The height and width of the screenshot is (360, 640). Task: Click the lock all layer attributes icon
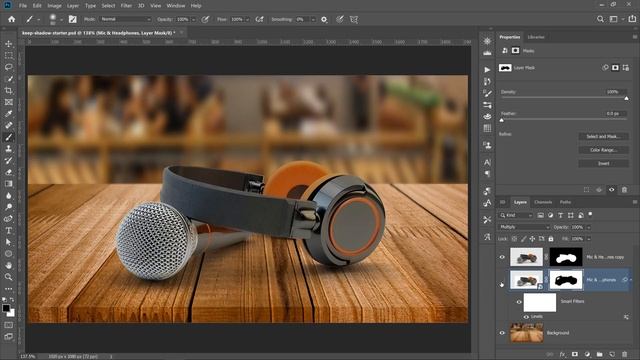coord(551,239)
